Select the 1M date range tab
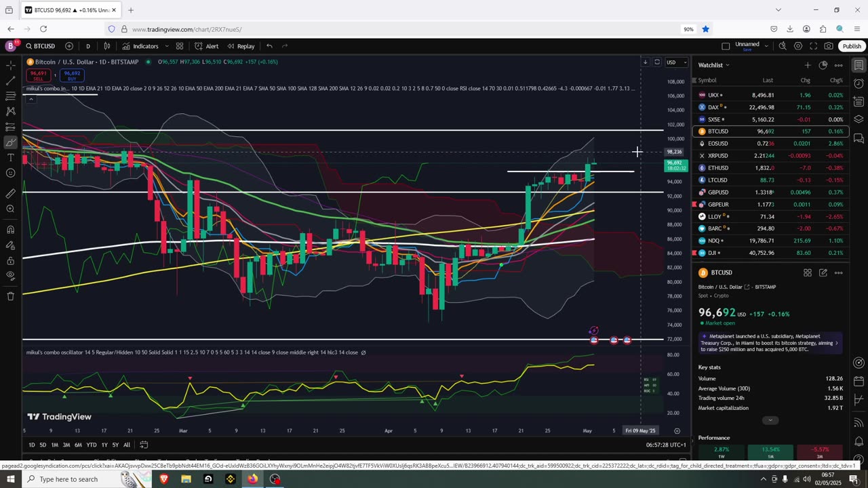Image resolution: width=868 pixels, height=488 pixels. pos(54,445)
